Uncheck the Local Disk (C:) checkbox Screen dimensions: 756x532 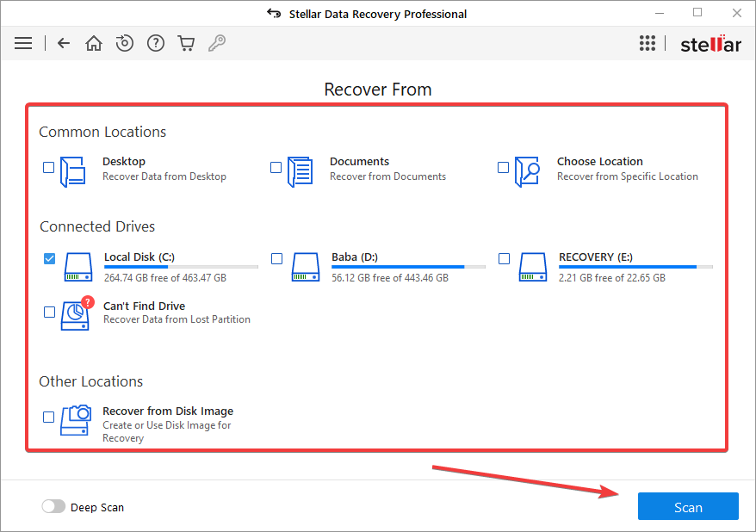click(x=49, y=259)
